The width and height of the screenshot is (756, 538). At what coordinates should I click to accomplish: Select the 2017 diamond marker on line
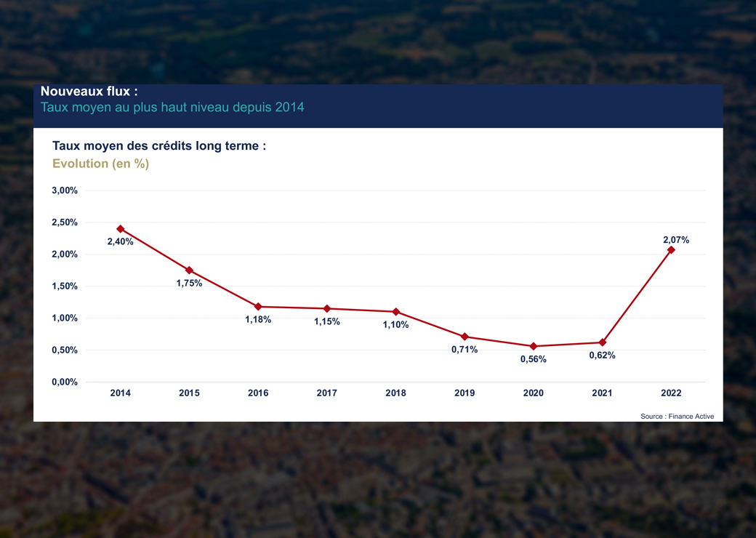[x=327, y=308]
